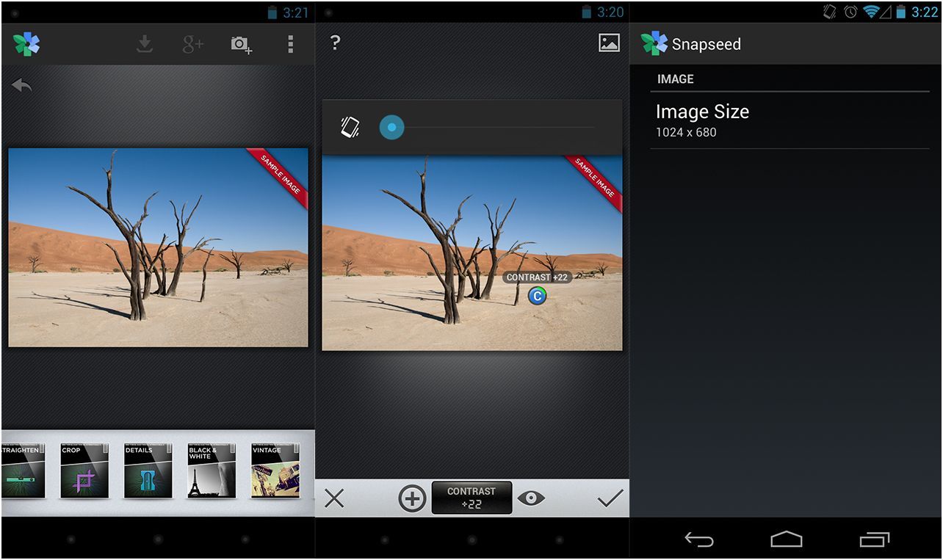Select the blue C control point
943x560 pixels.
(x=538, y=296)
